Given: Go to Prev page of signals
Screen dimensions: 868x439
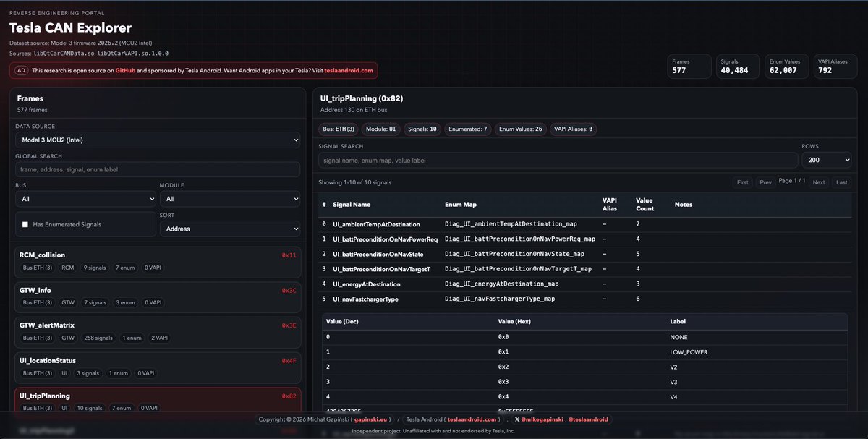Looking at the screenshot, I should coord(765,182).
